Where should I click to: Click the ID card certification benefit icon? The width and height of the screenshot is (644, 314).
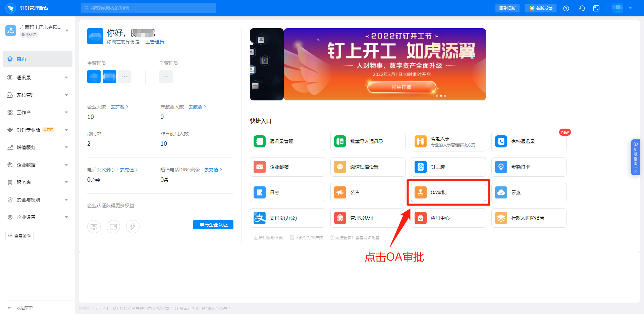tap(113, 227)
